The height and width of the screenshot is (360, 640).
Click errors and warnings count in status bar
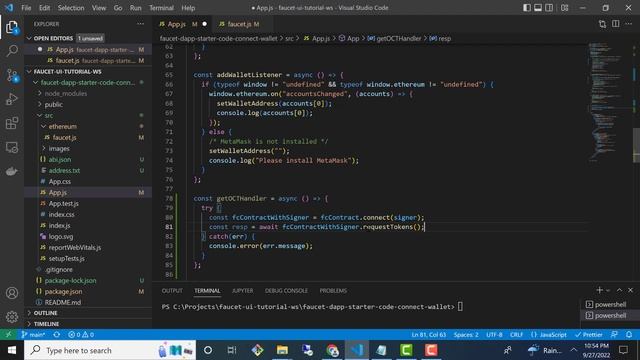coord(81,334)
